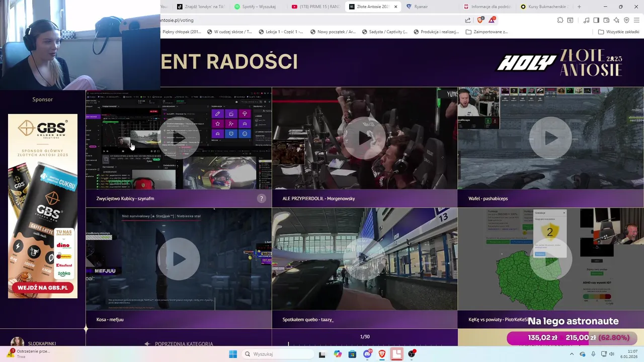Open the Zaimportowane z... bookmarks folder

pos(487,32)
